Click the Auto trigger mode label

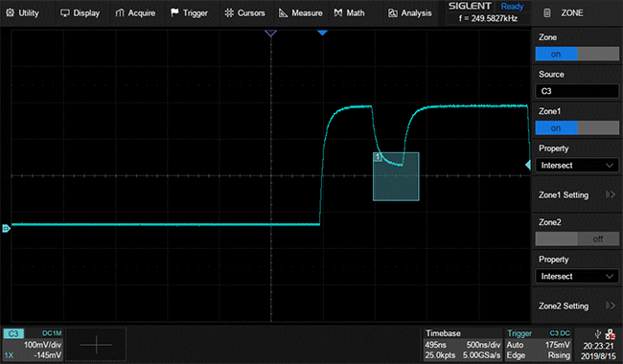515,345
